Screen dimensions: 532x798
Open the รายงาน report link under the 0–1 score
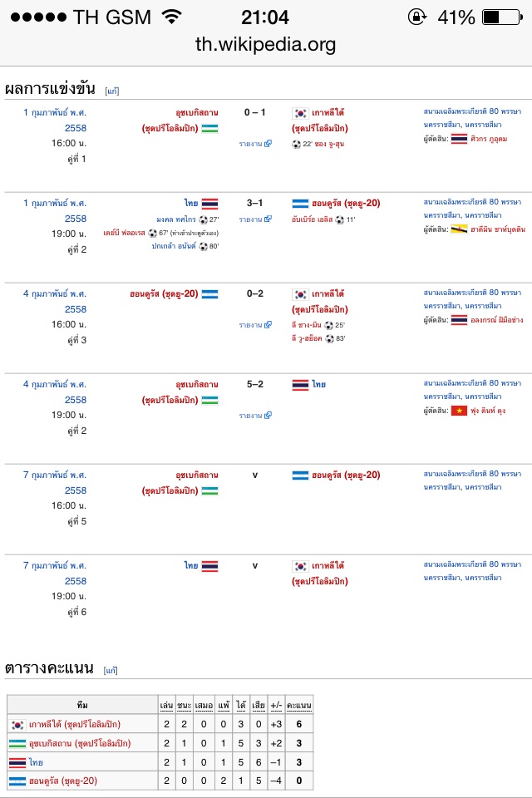pos(254,144)
